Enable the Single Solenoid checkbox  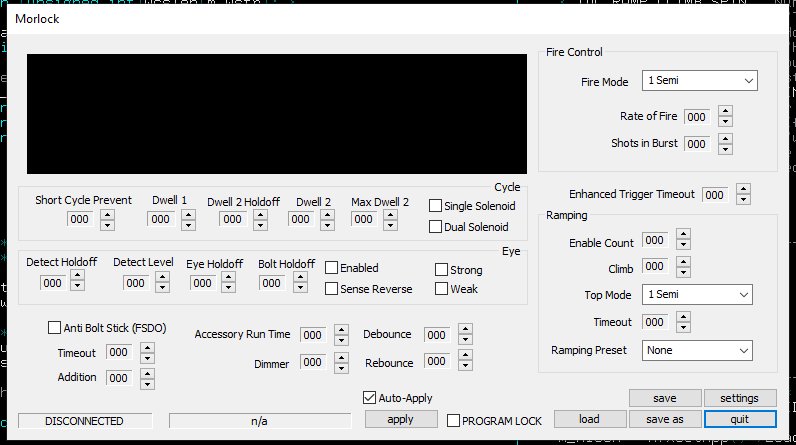(x=436, y=205)
